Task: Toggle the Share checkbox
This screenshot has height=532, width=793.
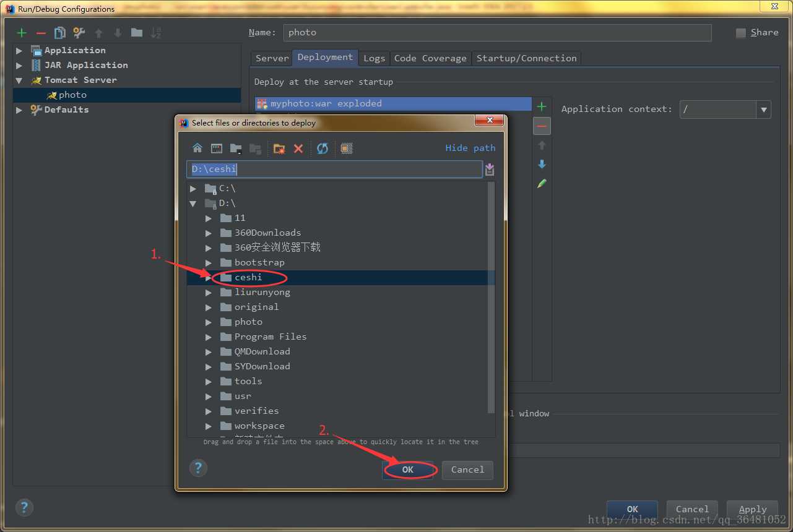Action: point(741,33)
